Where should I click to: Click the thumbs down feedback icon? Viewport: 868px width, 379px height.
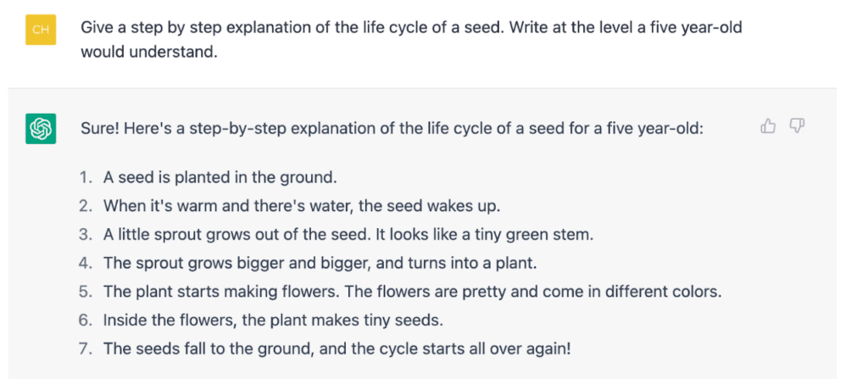pos(797,126)
